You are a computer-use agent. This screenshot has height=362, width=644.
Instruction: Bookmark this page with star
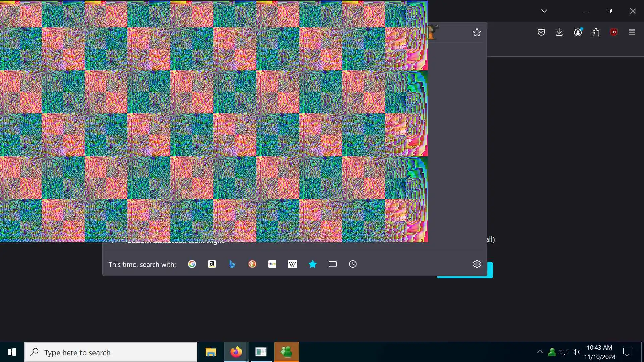tap(477, 33)
